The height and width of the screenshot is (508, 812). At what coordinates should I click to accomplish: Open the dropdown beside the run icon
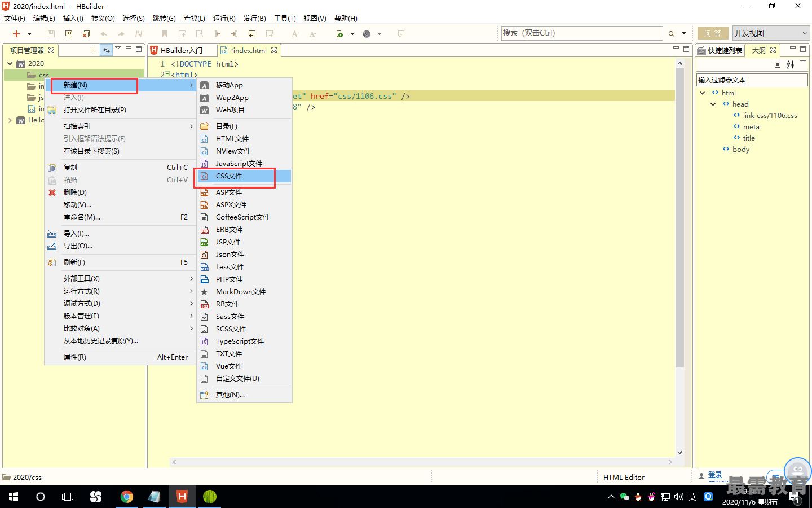352,34
